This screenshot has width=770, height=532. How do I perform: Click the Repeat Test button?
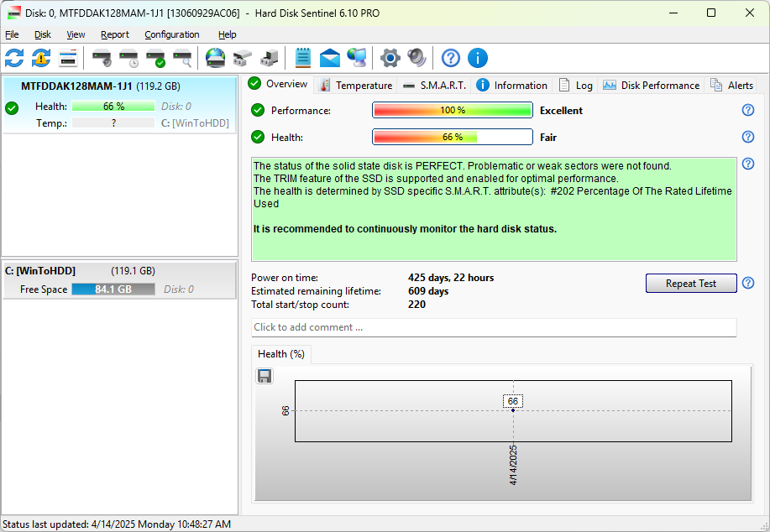click(x=691, y=283)
